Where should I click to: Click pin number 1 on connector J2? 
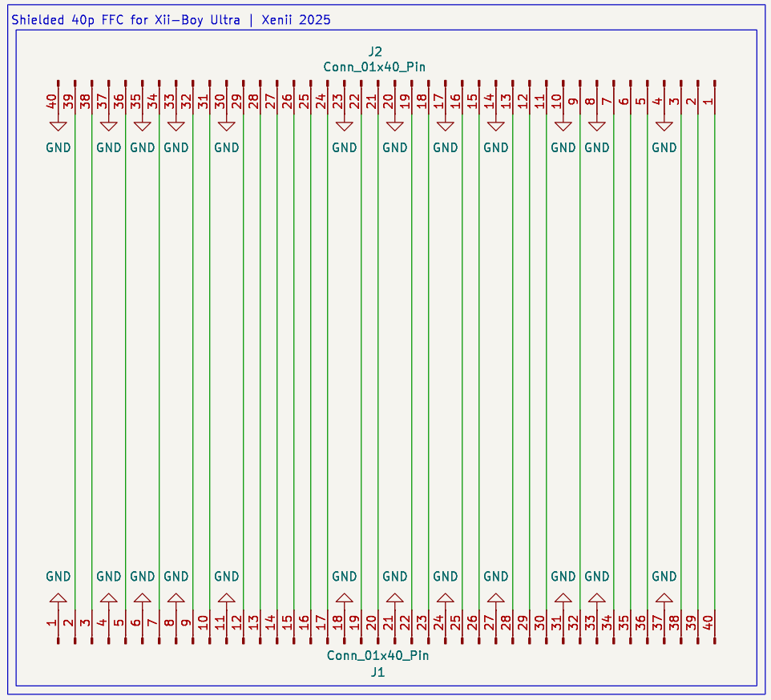[708, 102]
